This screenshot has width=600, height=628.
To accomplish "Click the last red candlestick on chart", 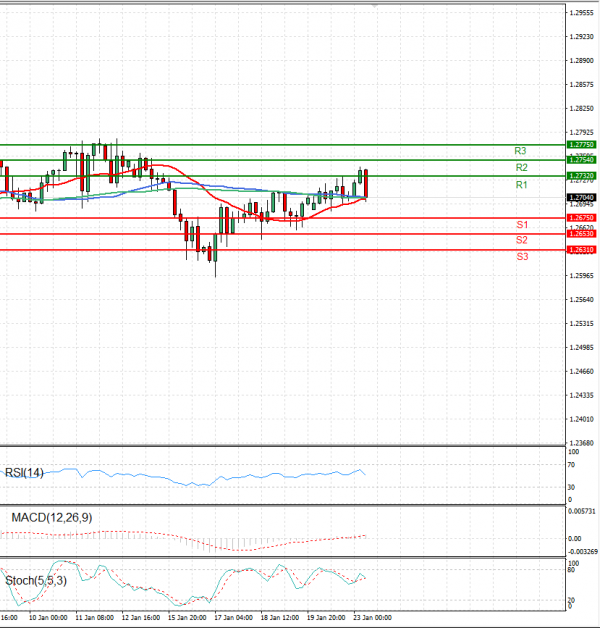I will pos(366,183).
